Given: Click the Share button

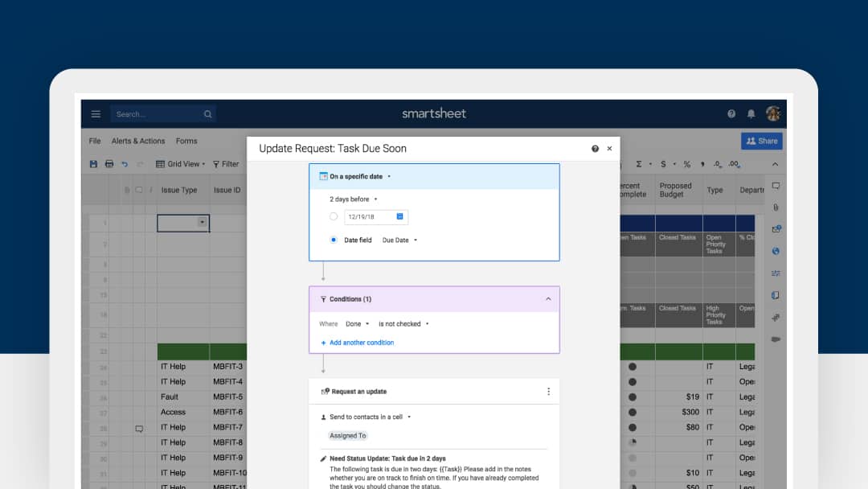Looking at the screenshot, I should pos(761,141).
